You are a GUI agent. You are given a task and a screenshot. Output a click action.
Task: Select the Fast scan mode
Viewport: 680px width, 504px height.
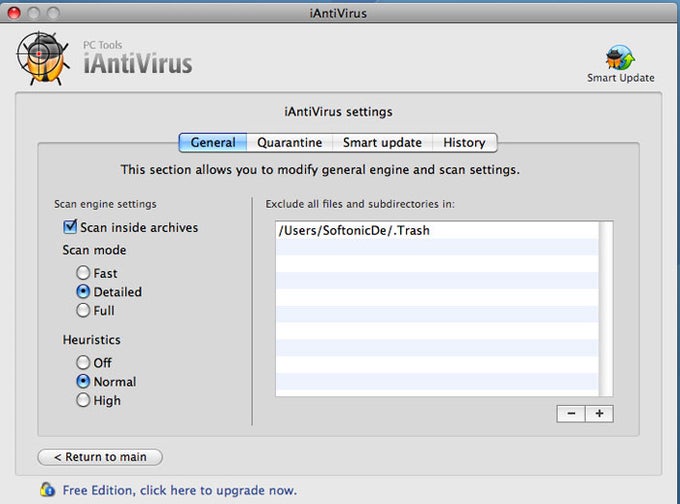tap(83, 273)
